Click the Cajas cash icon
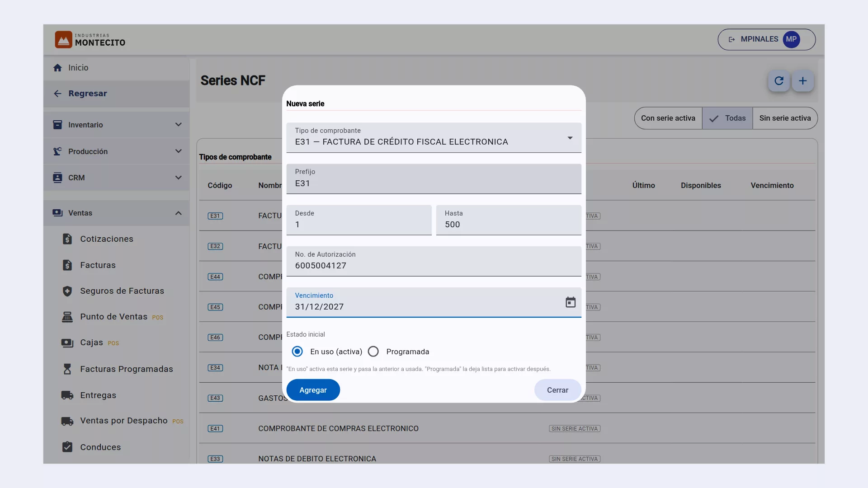 point(67,343)
